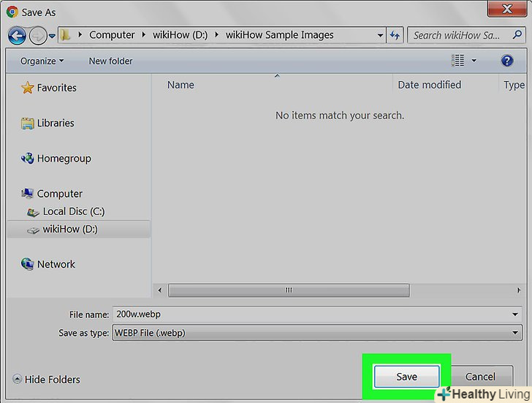Image resolution: width=532 pixels, height=403 pixels.
Task: Open recent locations arrow beside forward button
Action: tap(52, 35)
